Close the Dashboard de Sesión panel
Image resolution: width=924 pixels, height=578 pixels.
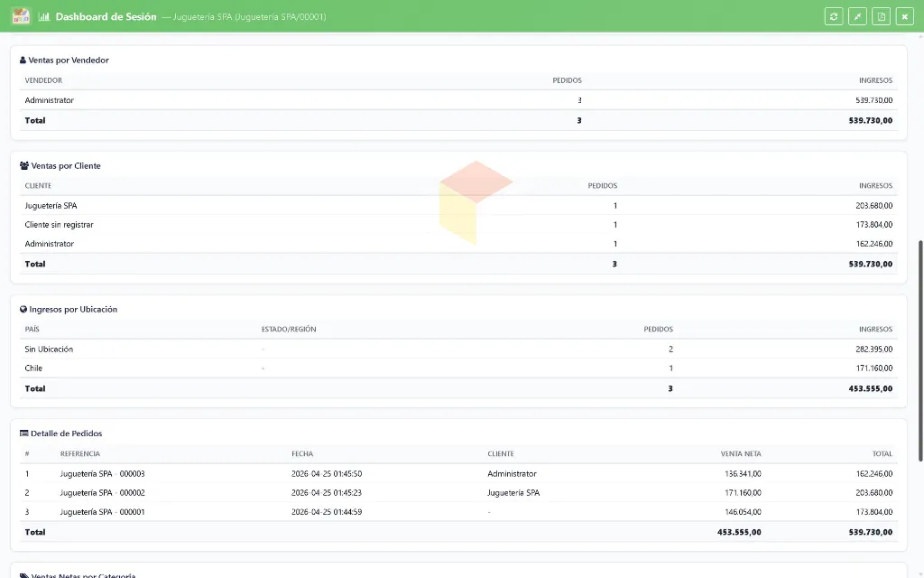point(904,16)
